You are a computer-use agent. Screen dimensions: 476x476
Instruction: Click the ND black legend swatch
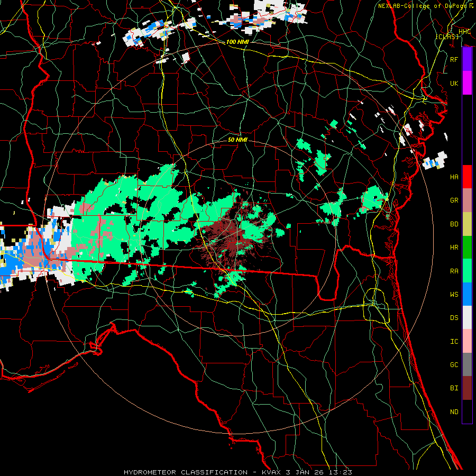tap(467, 411)
